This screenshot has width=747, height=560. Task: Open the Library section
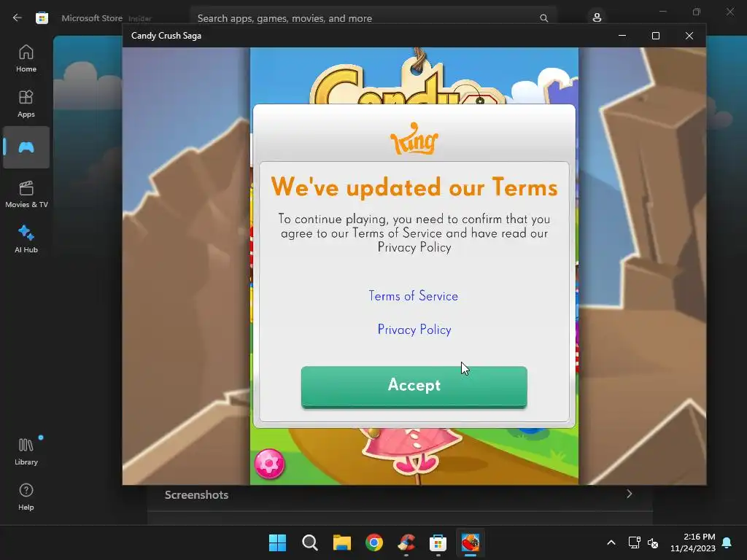[26, 451]
